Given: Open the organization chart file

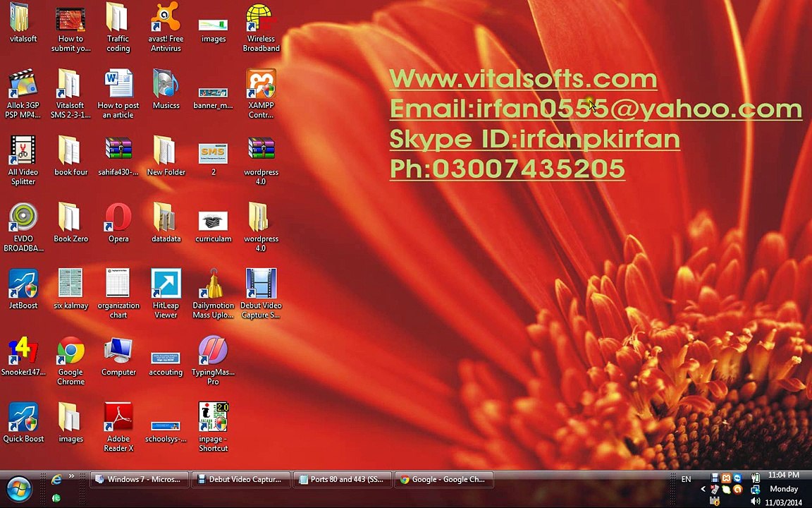Looking at the screenshot, I should coord(118,294).
